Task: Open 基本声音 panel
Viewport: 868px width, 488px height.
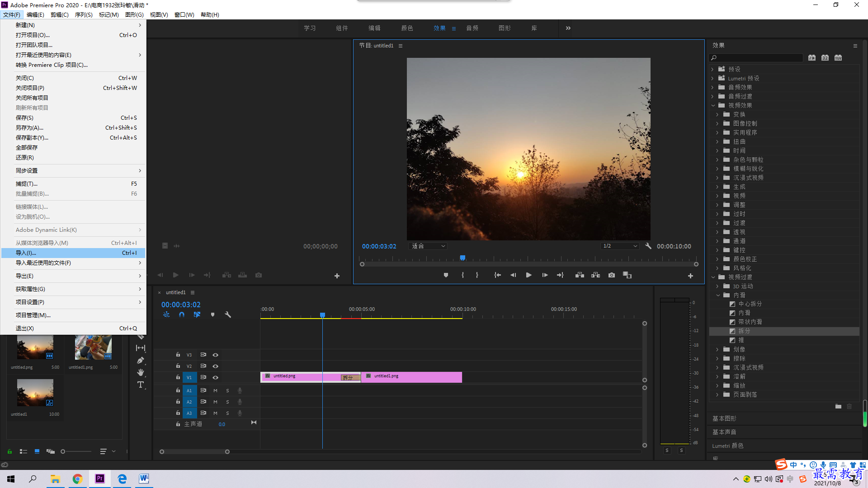Action: coord(724,432)
